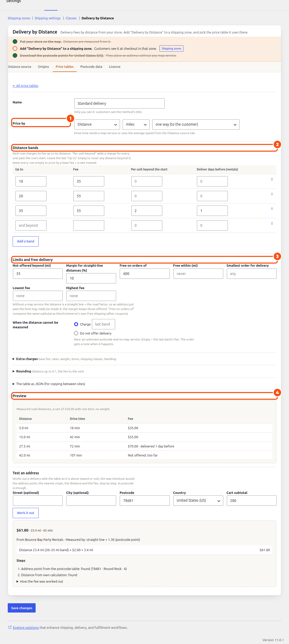Screen dimensions: 289x644
Task: Switch to the Origins tab
Action: click(43, 67)
